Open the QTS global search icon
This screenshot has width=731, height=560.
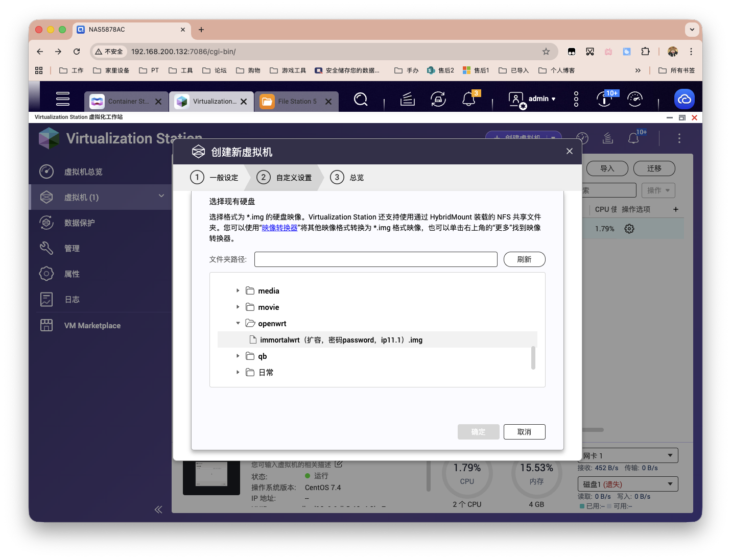tap(361, 99)
